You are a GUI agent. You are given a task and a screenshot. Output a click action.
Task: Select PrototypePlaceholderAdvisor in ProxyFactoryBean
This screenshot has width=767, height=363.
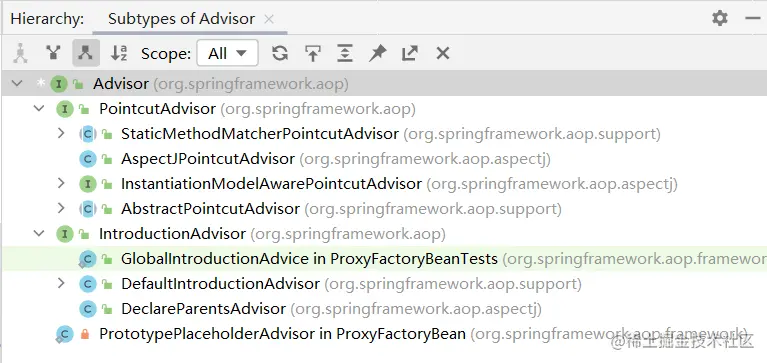coord(384,334)
